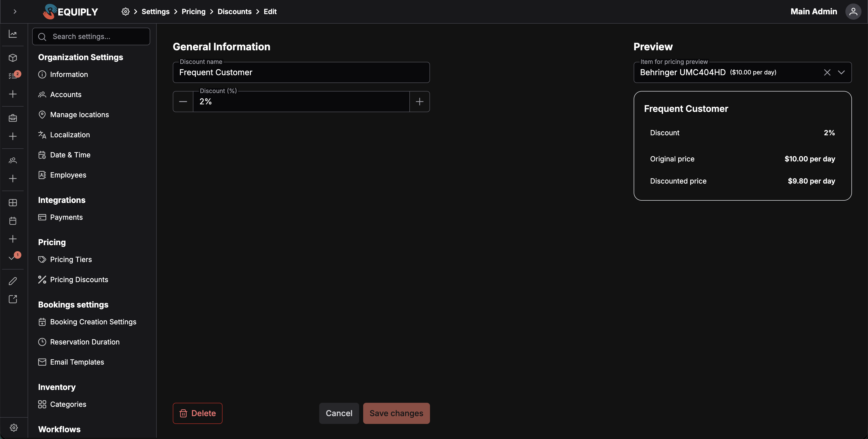Go to Pricing in the breadcrumb
Screen dimensions: 868x439
193,12
